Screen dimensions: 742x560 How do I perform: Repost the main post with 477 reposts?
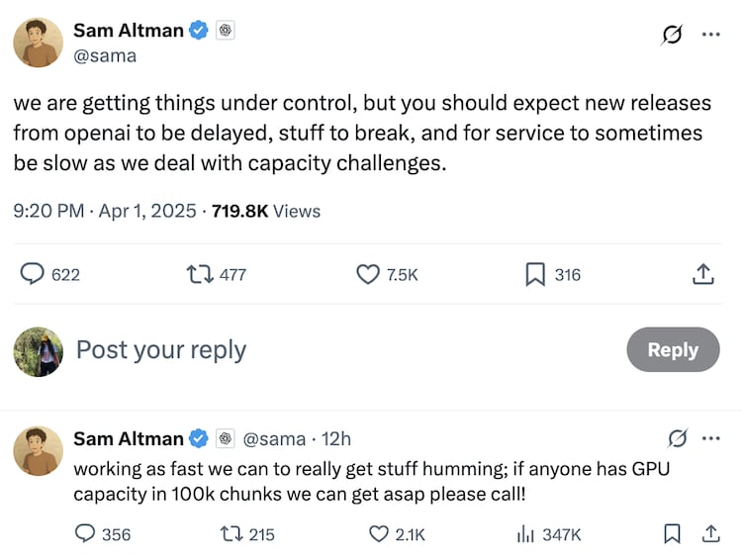197,274
